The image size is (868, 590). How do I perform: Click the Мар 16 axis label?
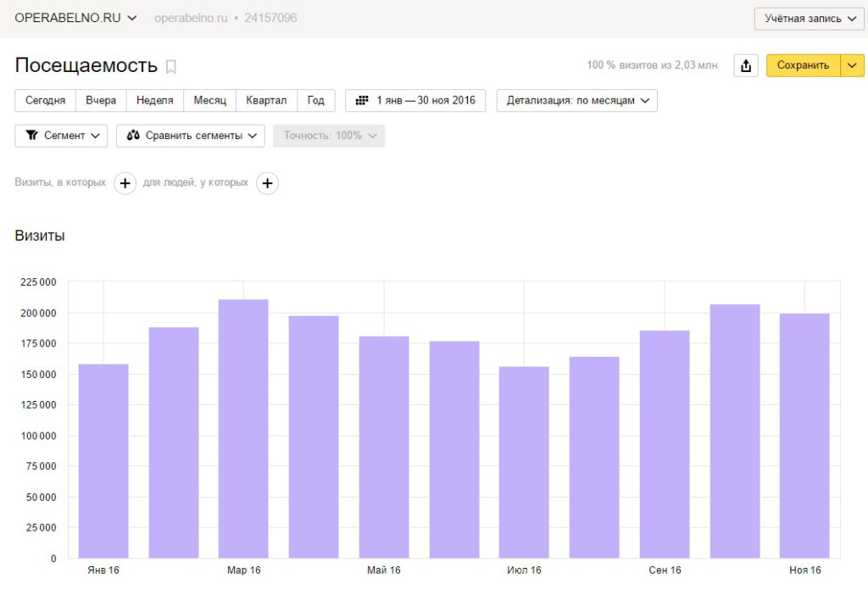[243, 570]
